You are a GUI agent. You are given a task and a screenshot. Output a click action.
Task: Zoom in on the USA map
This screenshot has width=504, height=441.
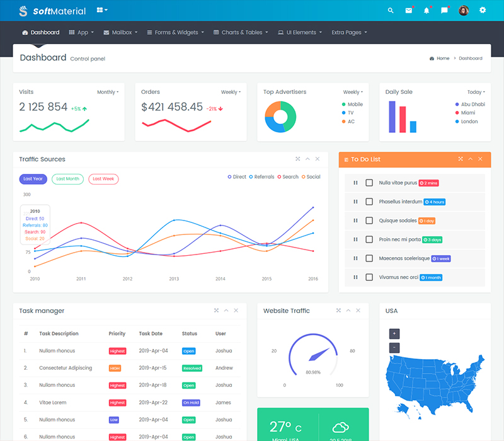tap(394, 333)
